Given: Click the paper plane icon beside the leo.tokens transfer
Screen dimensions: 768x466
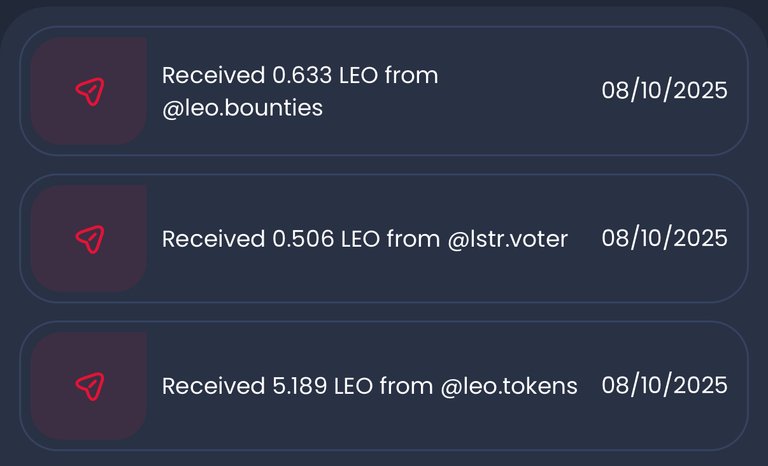Looking at the screenshot, I should 90,387.
